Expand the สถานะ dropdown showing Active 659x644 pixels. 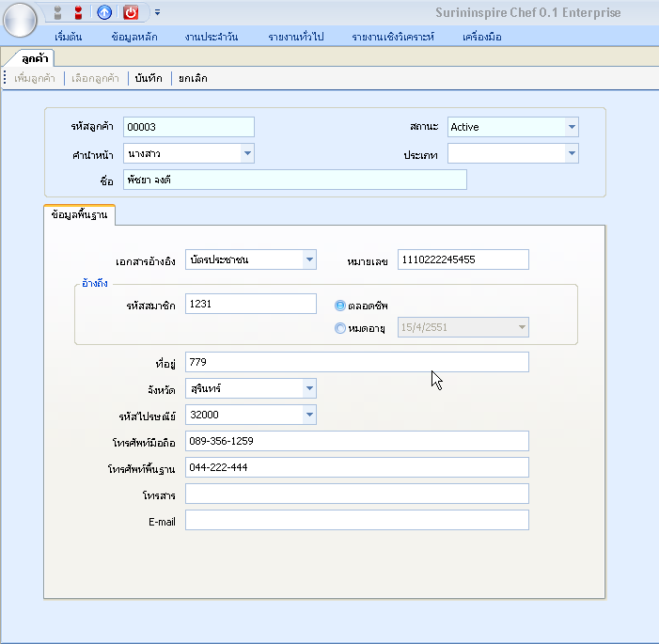pos(571,127)
